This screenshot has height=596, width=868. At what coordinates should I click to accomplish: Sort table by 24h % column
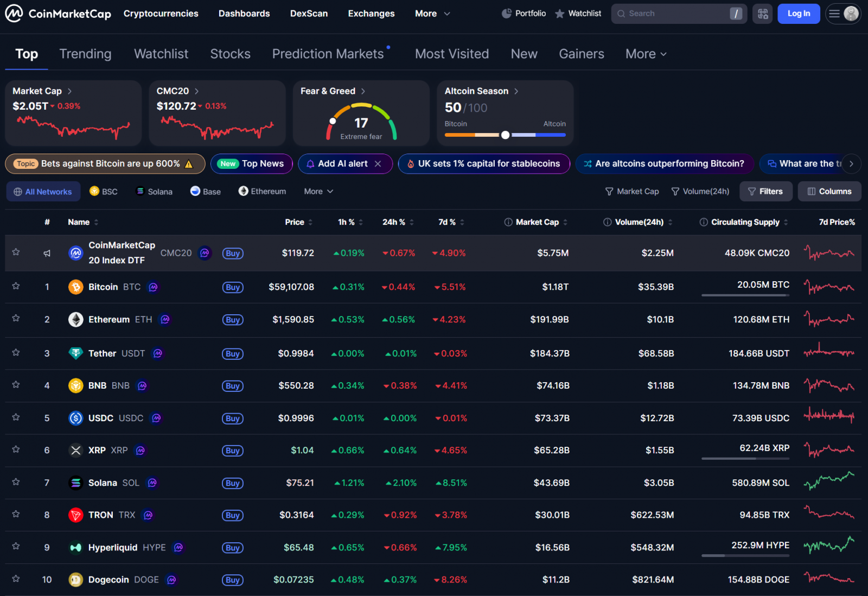(398, 222)
